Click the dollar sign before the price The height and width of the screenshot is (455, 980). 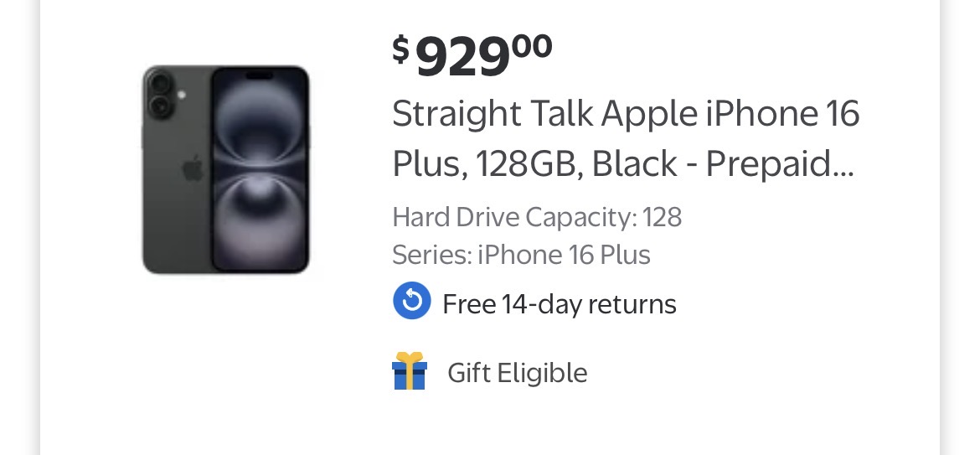point(401,49)
